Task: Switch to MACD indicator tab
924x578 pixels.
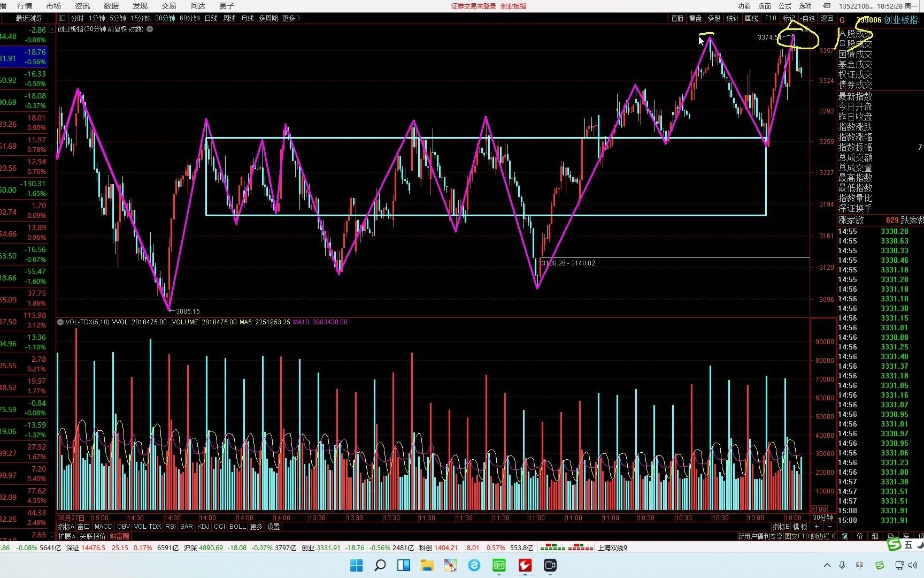Action: click(104, 527)
